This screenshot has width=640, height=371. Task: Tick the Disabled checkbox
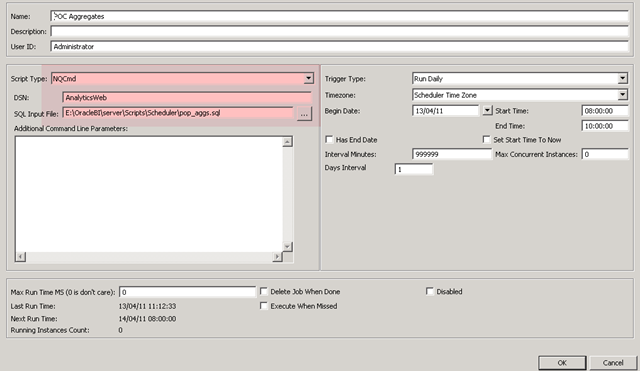[429, 291]
